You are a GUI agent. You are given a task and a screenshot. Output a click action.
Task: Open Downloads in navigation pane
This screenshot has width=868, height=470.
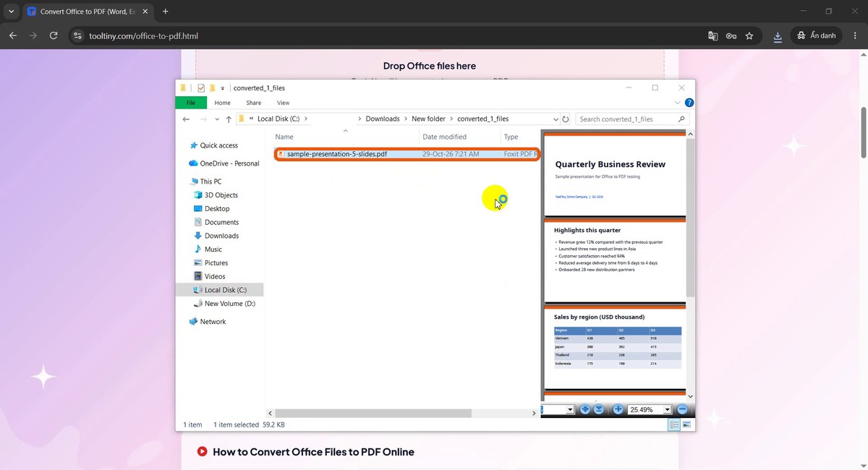pos(216,236)
